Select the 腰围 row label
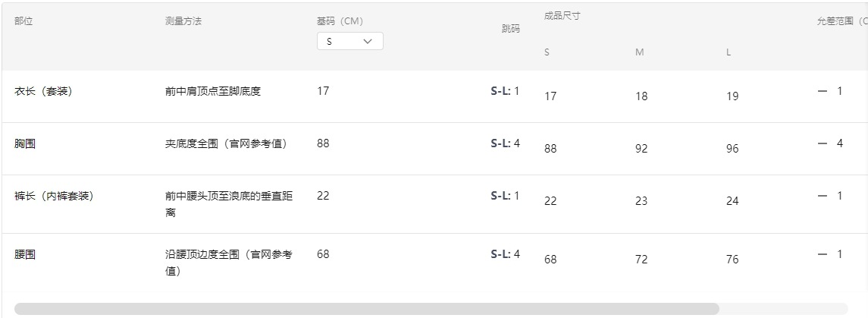 pyautogui.click(x=25, y=254)
